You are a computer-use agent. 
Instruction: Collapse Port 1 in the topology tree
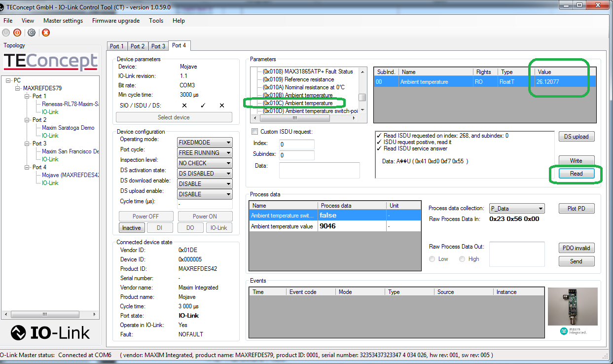coord(28,96)
